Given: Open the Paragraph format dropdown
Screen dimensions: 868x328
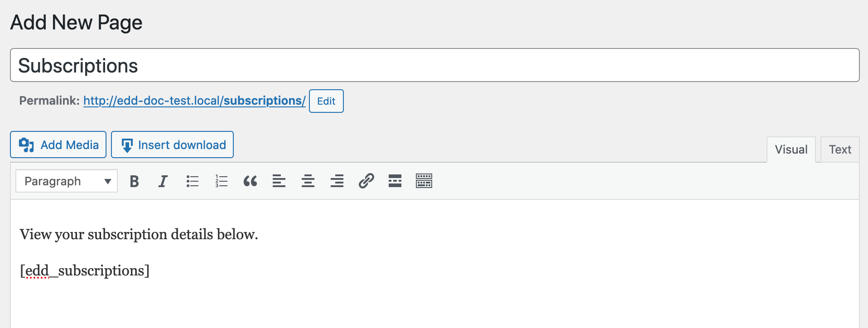Looking at the screenshot, I should pyautogui.click(x=67, y=181).
